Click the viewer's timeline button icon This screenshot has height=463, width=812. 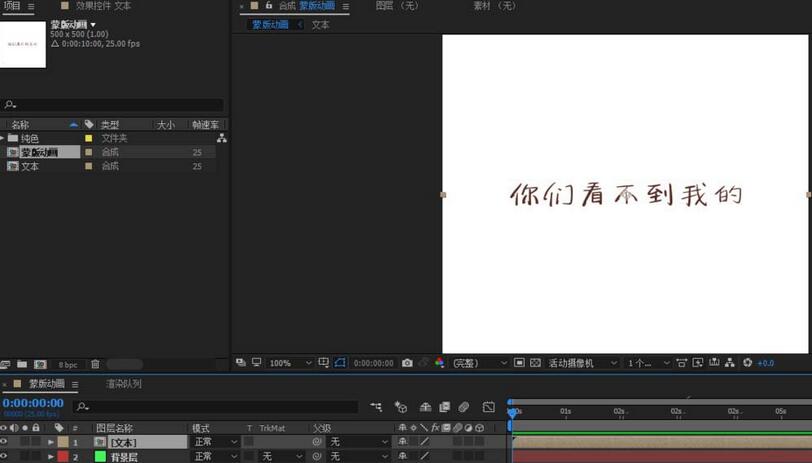(x=714, y=363)
